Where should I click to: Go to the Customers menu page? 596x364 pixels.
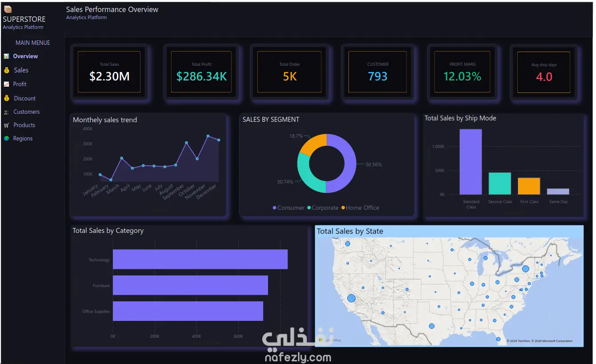point(27,112)
